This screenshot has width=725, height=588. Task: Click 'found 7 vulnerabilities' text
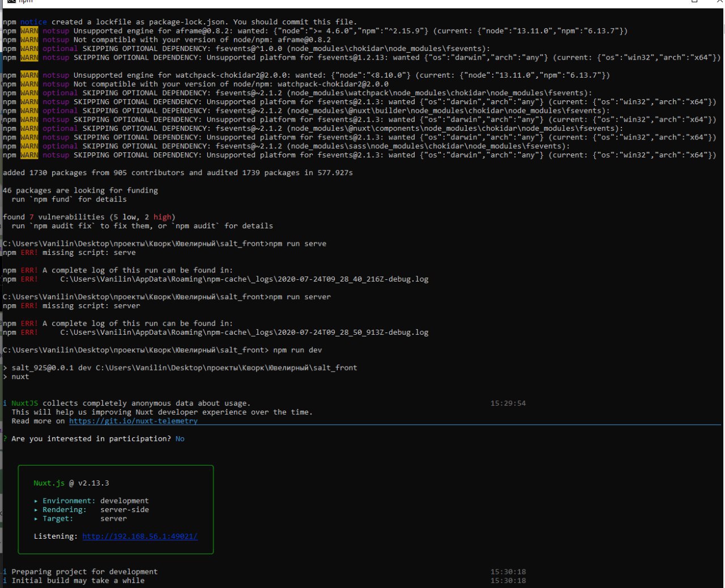click(x=54, y=217)
